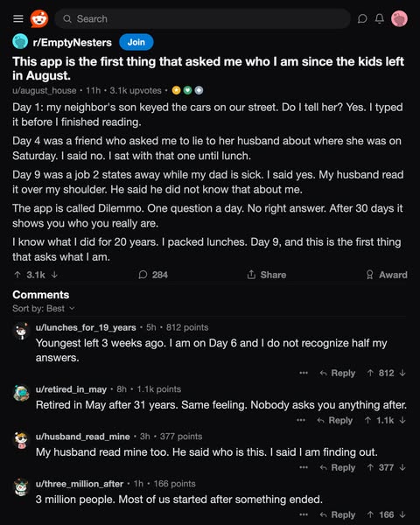Join the r/EmptyNesters community
The height and width of the screenshot is (525, 420).
[x=136, y=42]
